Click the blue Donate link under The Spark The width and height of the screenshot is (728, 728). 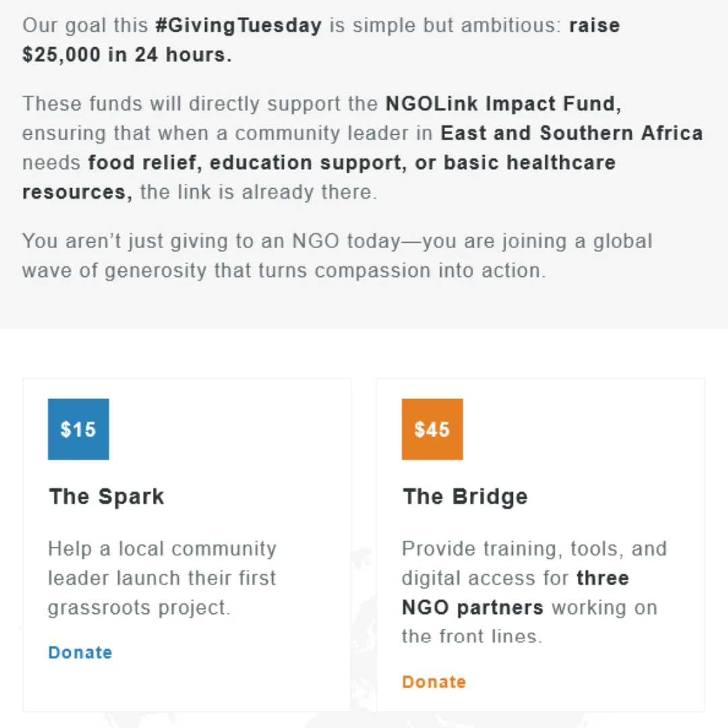80,653
